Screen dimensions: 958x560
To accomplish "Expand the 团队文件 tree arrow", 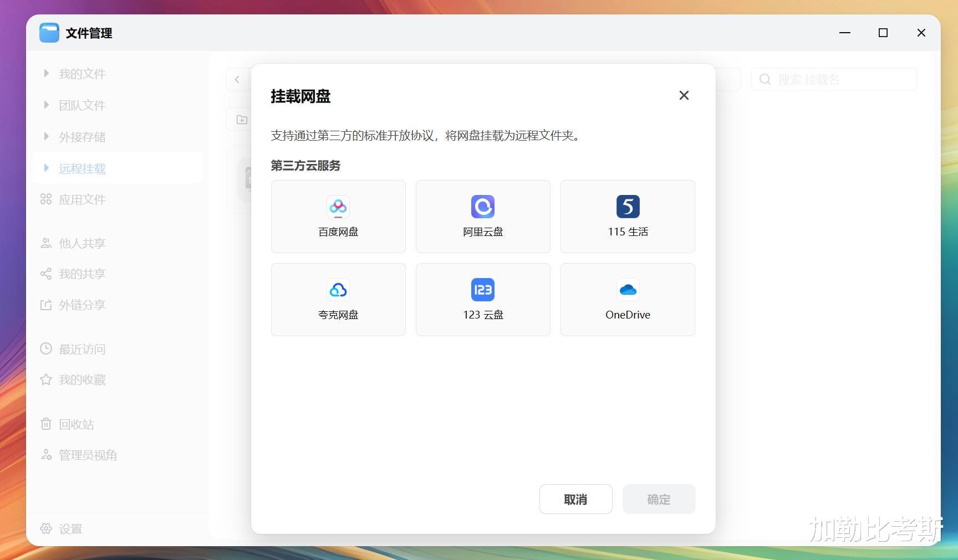I will click(46, 105).
